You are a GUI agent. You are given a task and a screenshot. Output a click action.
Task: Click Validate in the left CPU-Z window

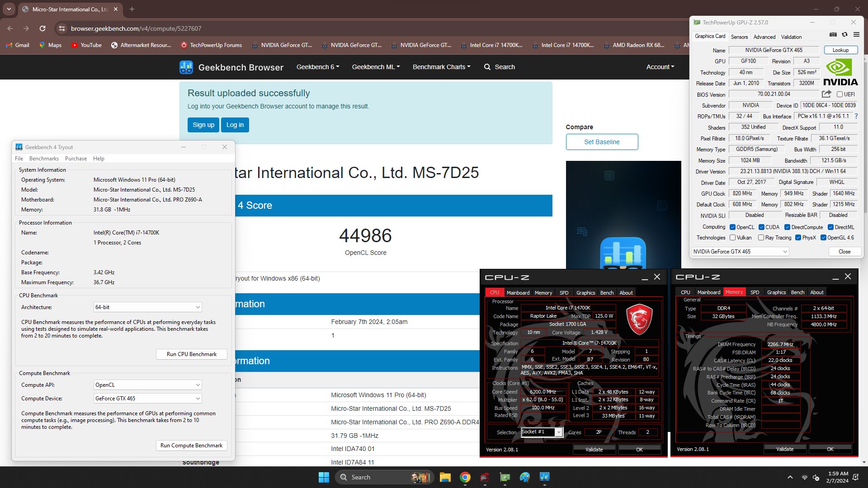point(594,449)
